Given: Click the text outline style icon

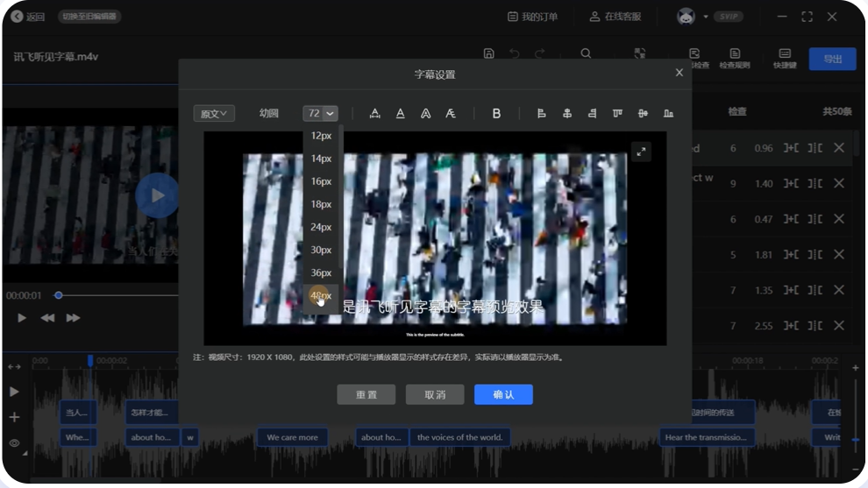Looking at the screenshot, I should tap(425, 113).
